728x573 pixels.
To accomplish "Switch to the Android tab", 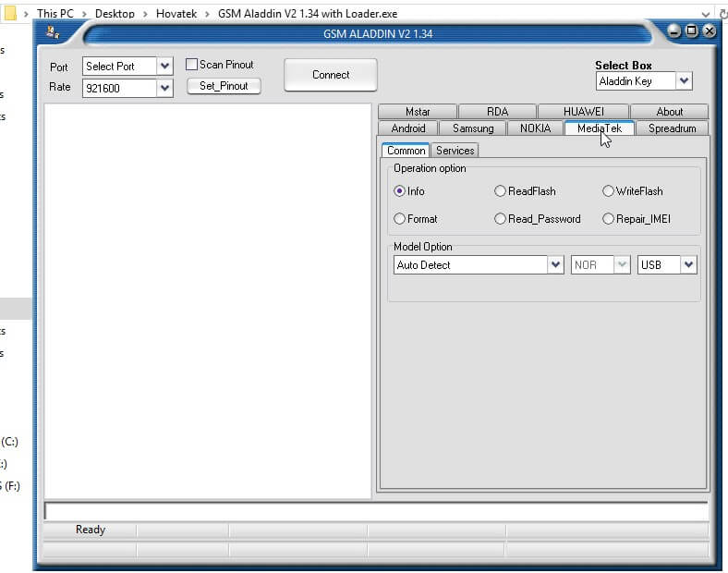I will [x=408, y=128].
